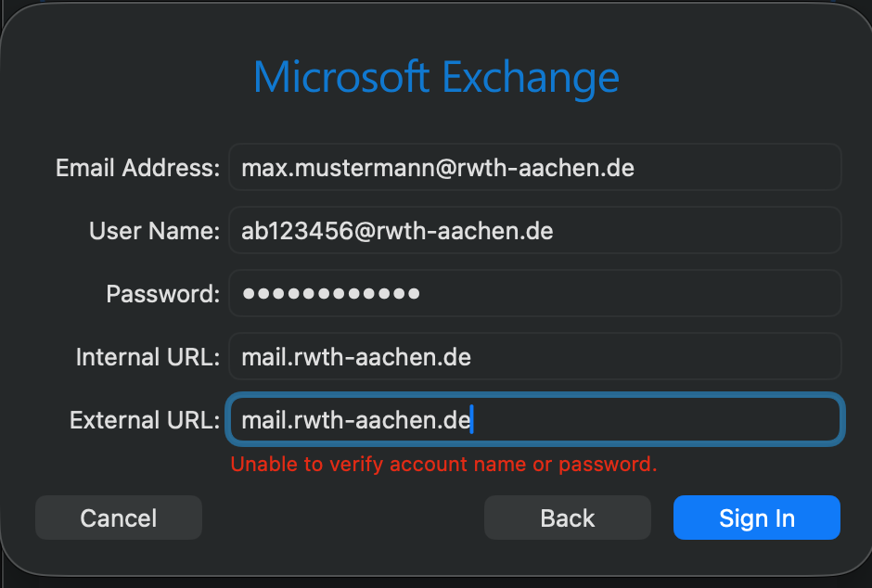Go Back to the previous step
Image resolution: width=872 pixels, height=588 pixels.
click(567, 518)
